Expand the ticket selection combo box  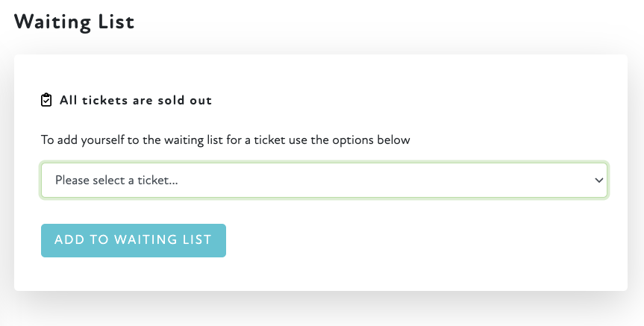point(324,181)
